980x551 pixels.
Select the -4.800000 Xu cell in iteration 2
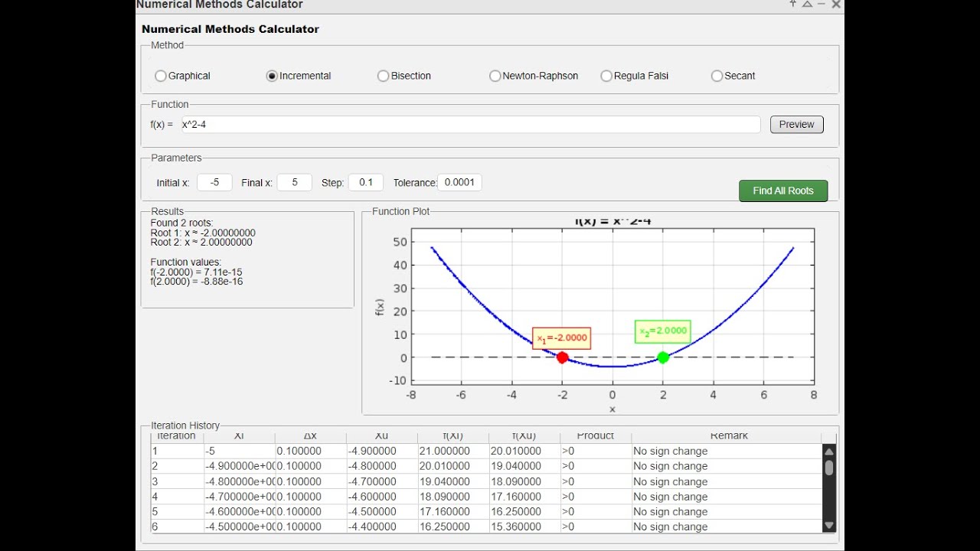[382, 466]
